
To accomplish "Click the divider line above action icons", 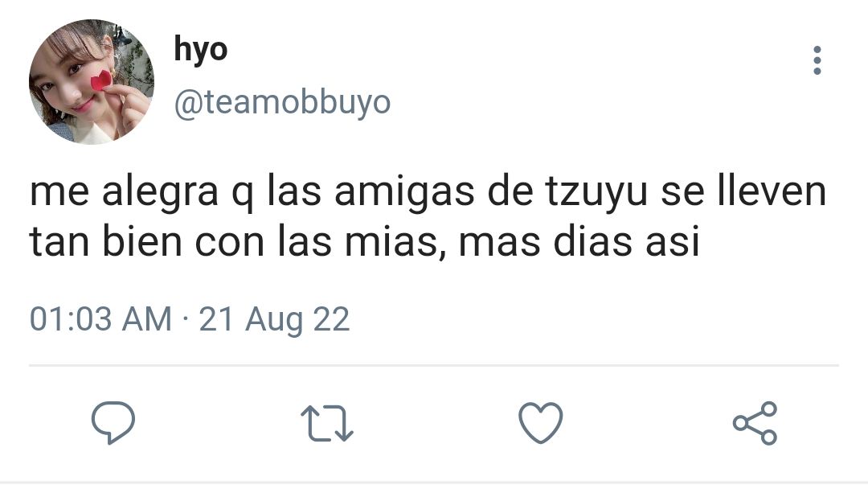I will pos(434,366).
